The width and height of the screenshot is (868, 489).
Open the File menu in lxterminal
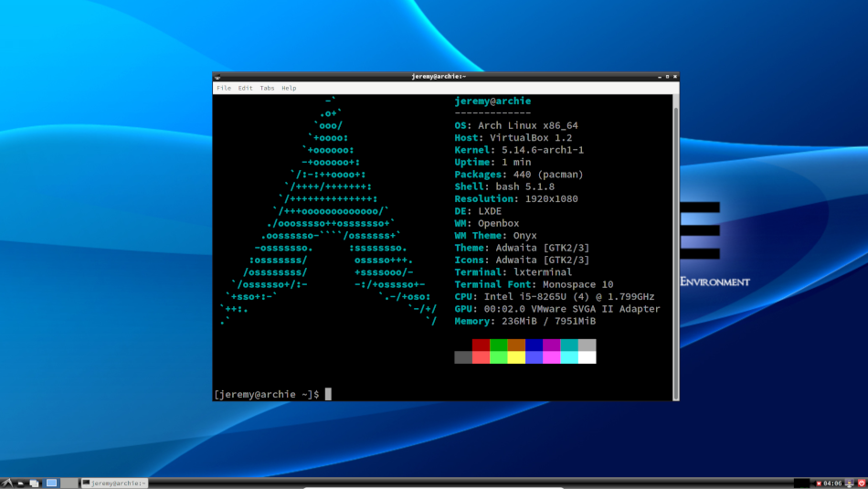pos(224,88)
